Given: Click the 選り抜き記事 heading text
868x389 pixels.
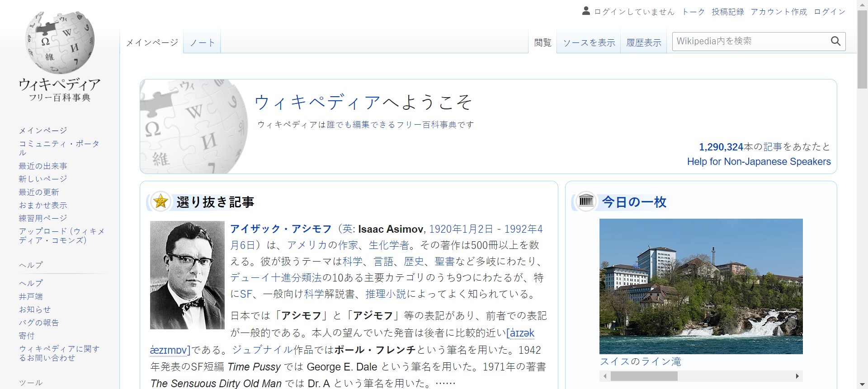Looking at the screenshot, I should (215, 202).
